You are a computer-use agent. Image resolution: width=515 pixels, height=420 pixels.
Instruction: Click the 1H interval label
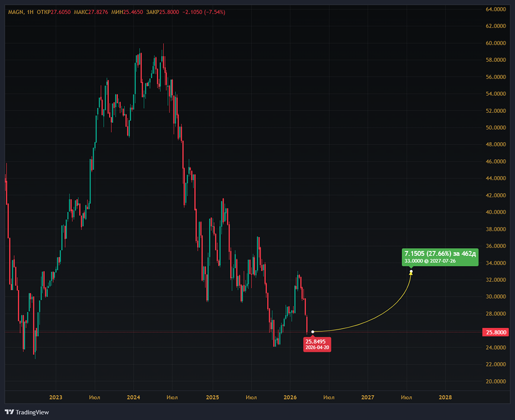30,12
